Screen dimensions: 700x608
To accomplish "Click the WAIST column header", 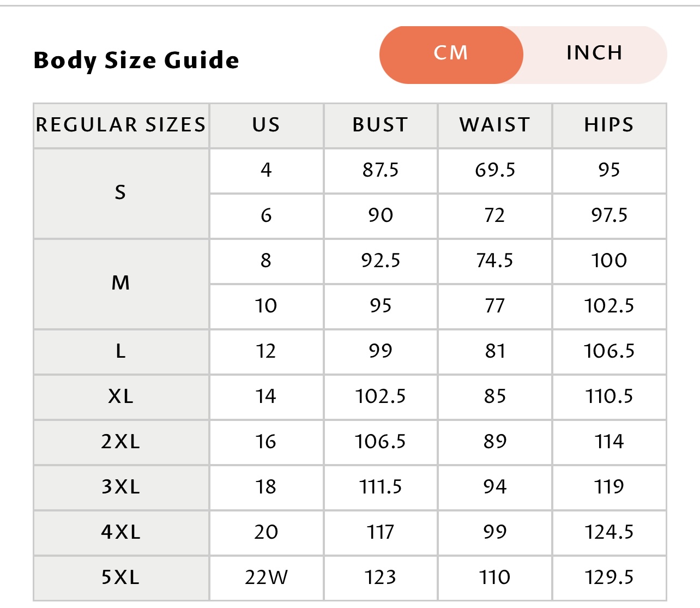I will pos(495,125).
